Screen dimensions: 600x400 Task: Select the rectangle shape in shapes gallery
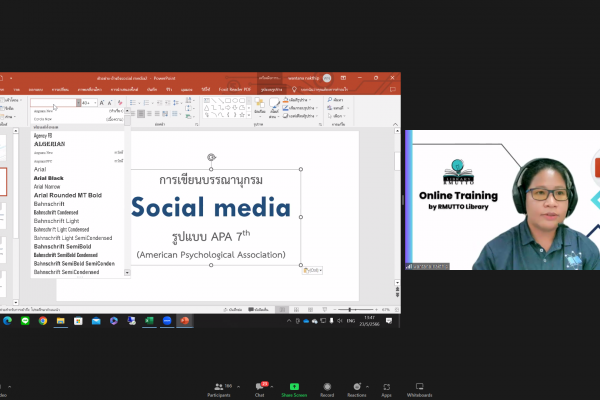pyautogui.click(x=228, y=101)
